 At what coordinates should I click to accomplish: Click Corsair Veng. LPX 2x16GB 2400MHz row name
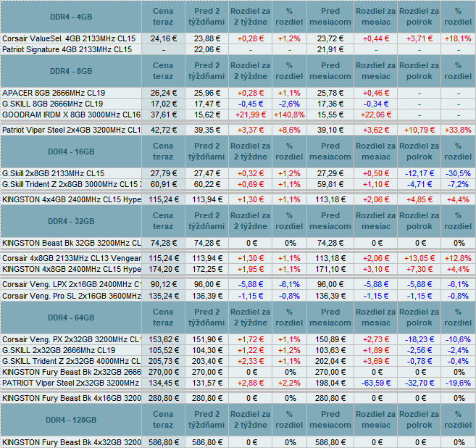71,284
